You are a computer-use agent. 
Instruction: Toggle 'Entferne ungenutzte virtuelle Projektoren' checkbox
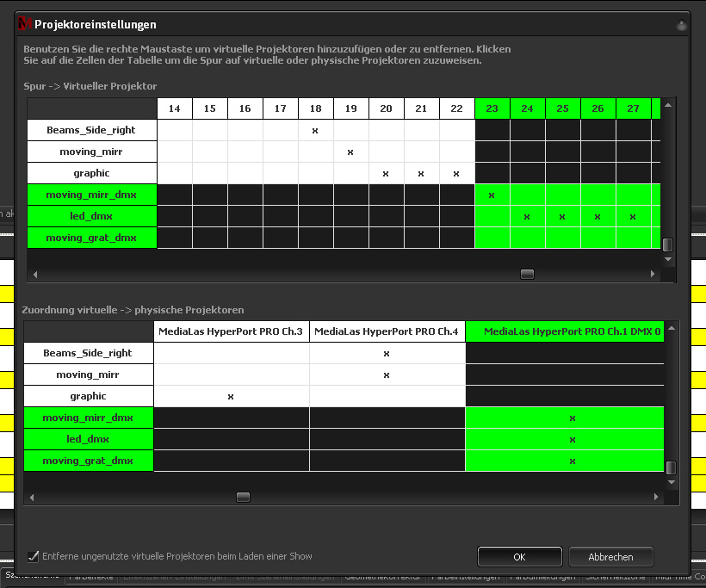(x=34, y=556)
